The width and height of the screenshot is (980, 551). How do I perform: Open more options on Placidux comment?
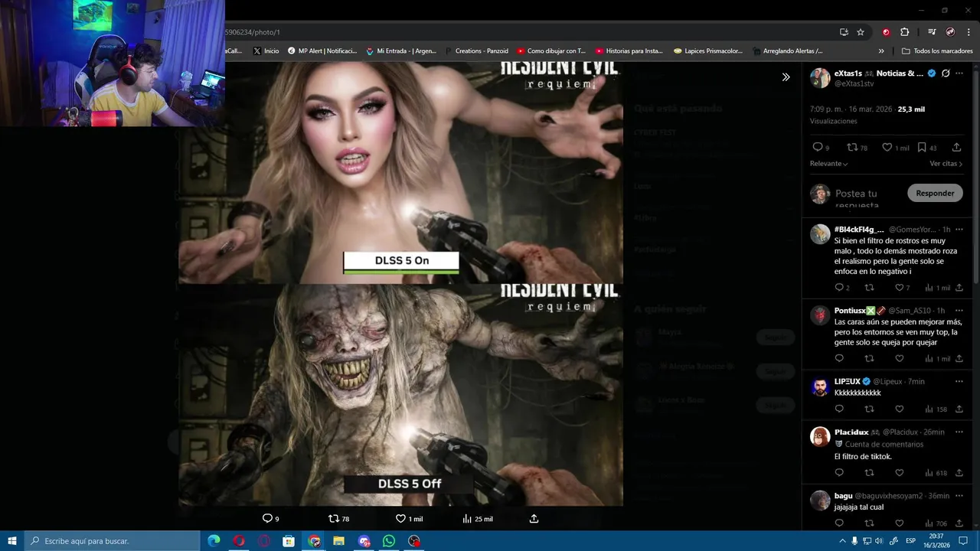[959, 432]
